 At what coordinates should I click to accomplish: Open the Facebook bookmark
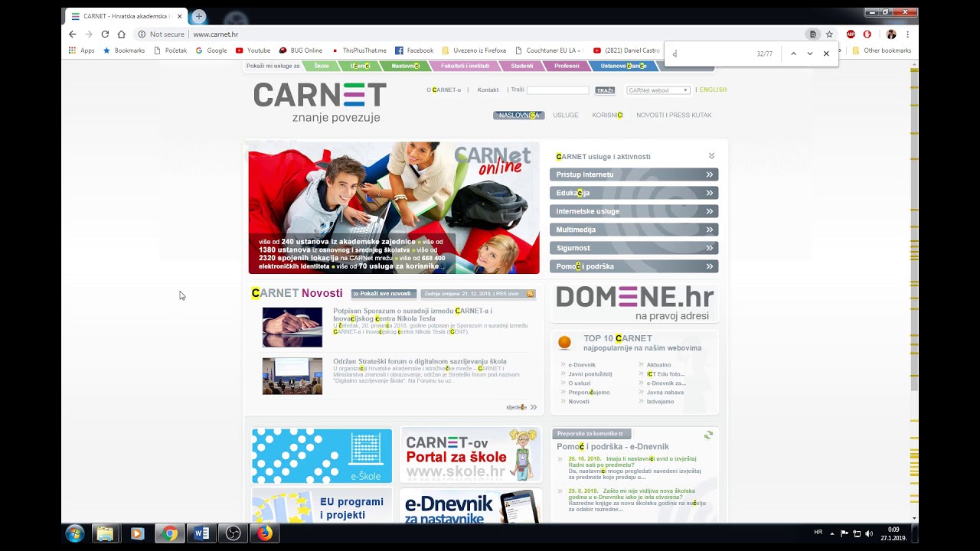click(x=414, y=51)
